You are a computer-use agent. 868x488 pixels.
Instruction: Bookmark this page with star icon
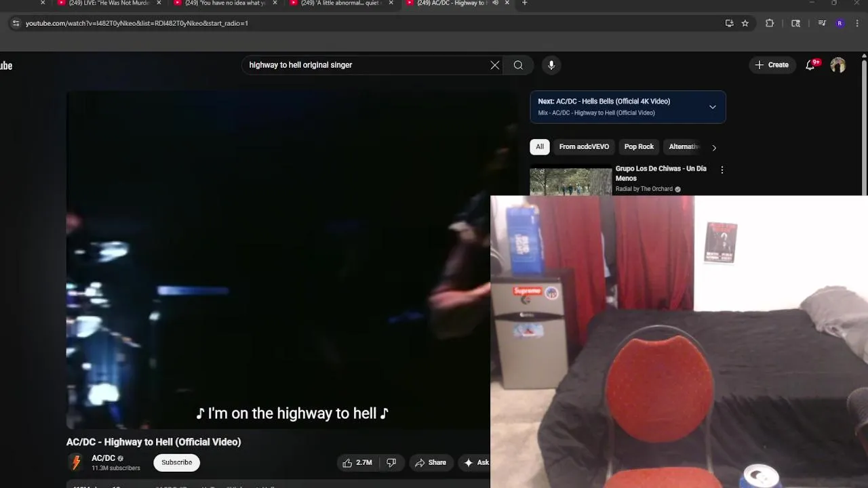pyautogui.click(x=745, y=23)
